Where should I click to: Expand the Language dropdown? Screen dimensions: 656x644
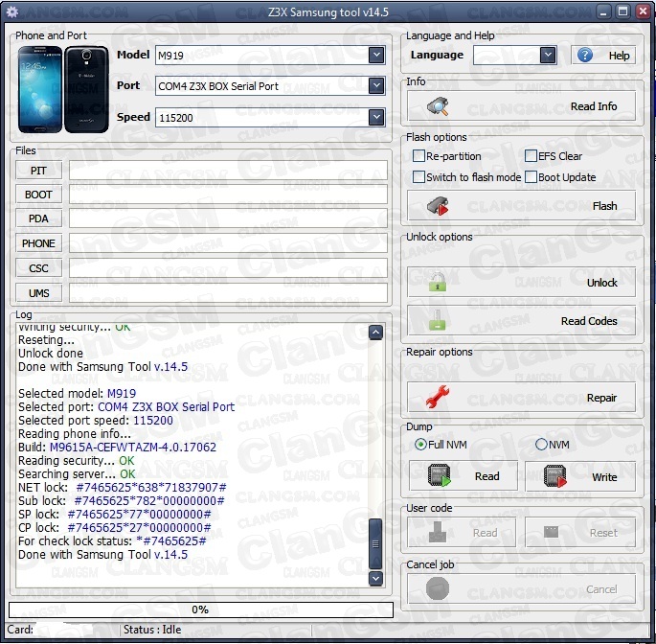548,55
